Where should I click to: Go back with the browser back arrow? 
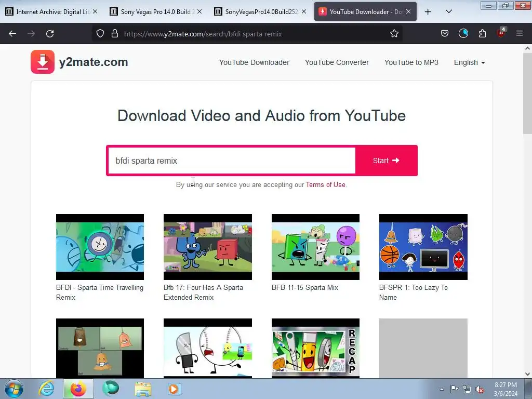[12, 34]
